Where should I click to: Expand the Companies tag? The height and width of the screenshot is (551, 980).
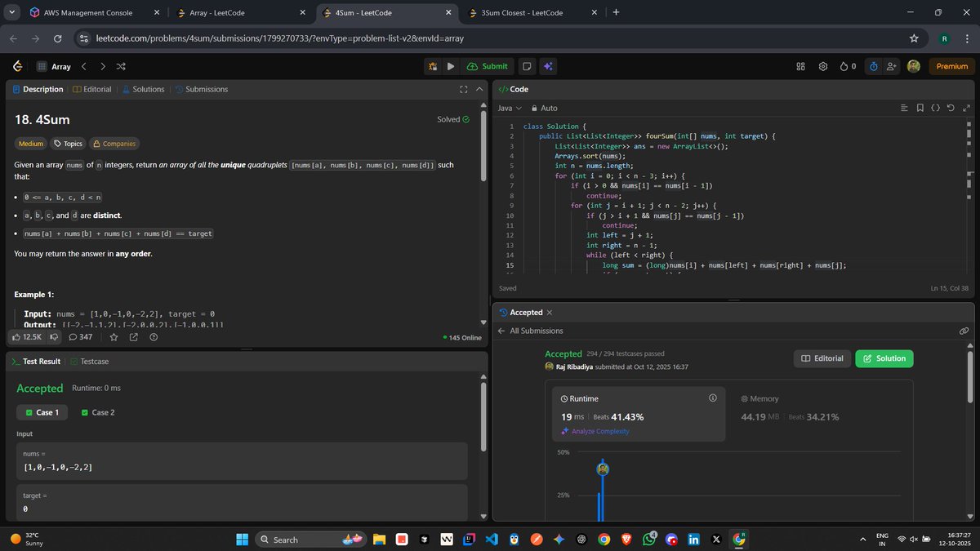click(114, 144)
